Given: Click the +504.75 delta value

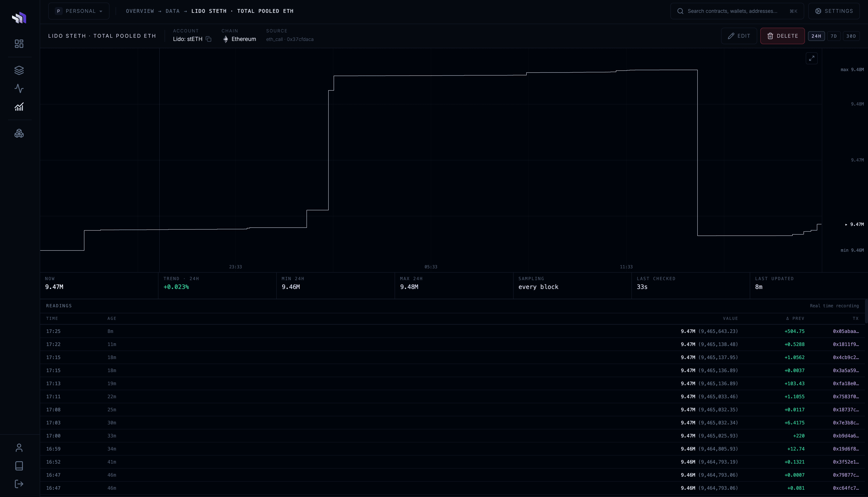Looking at the screenshot, I should 794,331.
